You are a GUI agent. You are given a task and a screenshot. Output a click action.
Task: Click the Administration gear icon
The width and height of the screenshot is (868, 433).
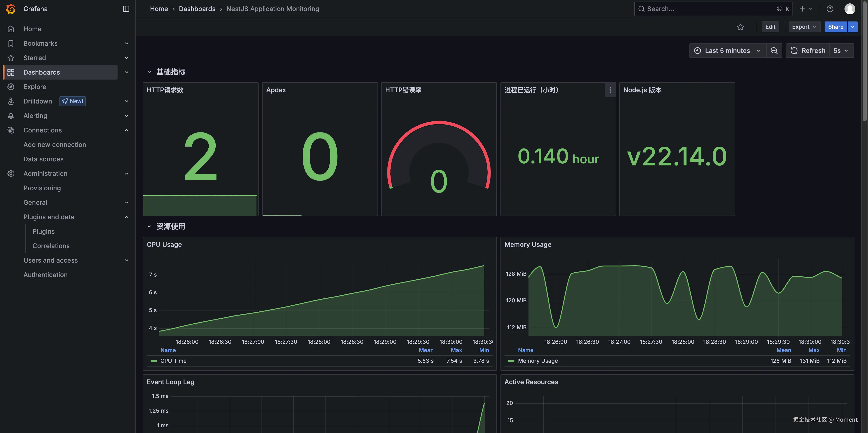(x=11, y=174)
